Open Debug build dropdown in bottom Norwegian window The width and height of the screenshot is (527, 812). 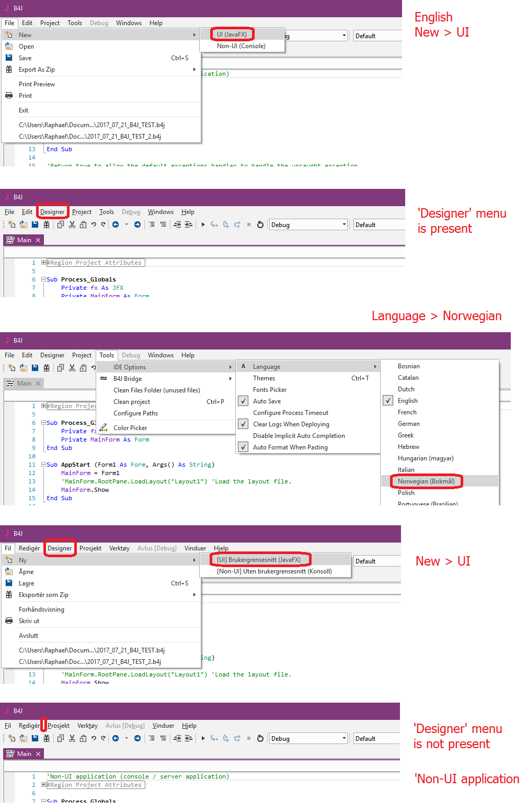pyautogui.click(x=308, y=738)
